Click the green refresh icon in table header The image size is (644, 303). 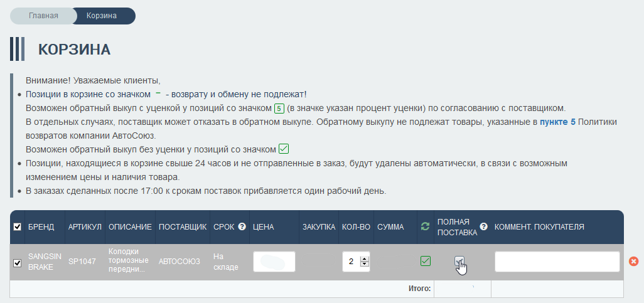pyautogui.click(x=425, y=226)
